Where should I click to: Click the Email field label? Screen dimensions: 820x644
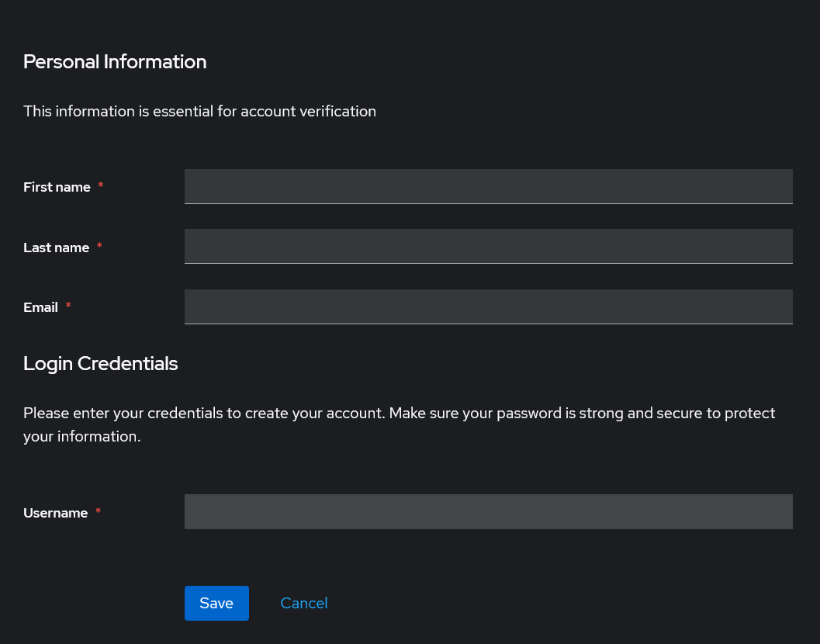click(x=40, y=307)
